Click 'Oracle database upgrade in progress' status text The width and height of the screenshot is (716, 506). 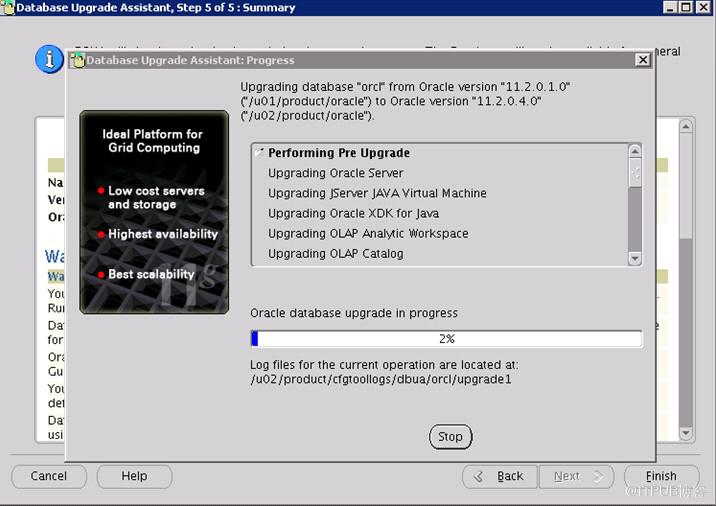click(x=354, y=313)
